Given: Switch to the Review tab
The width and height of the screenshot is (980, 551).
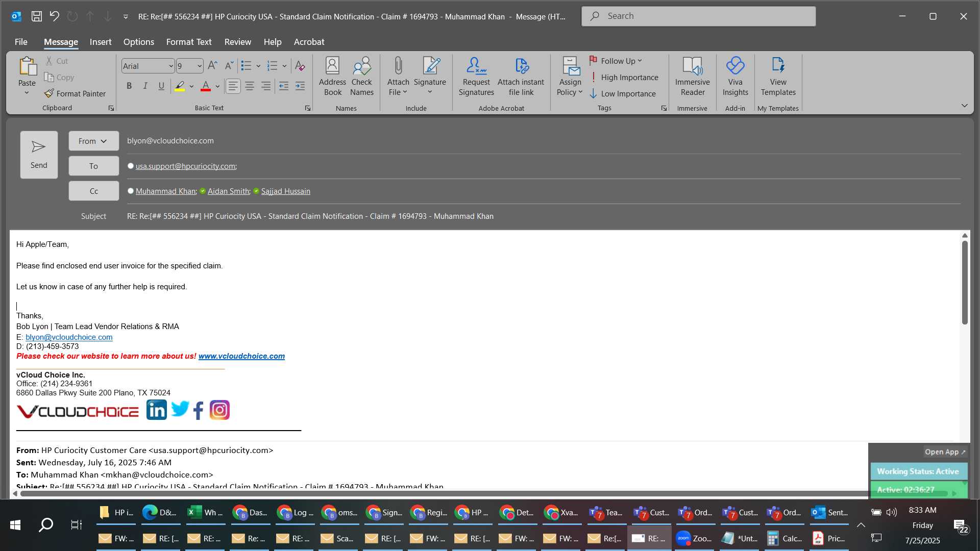Looking at the screenshot, I should point(238,42).
